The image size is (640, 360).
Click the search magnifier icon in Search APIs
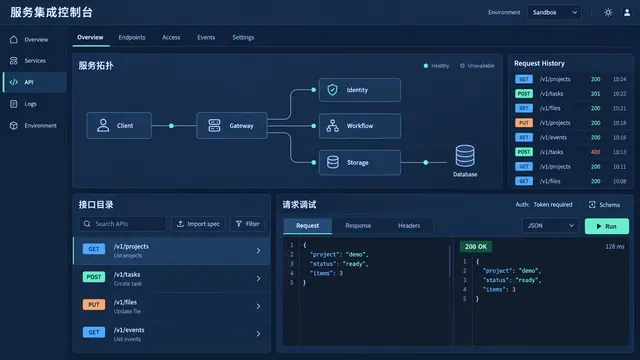point(87,224)
